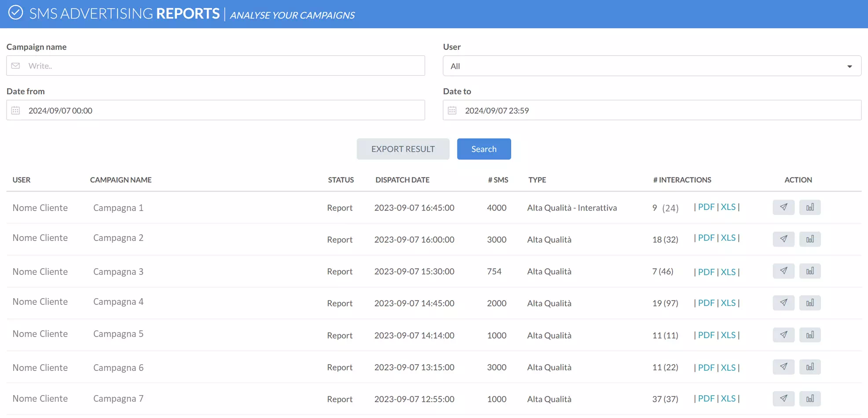The height and width of the screenshot is (418, 868).
Task: Click dispatch date 2023-09-07 16:45:00
Action: 414,207
